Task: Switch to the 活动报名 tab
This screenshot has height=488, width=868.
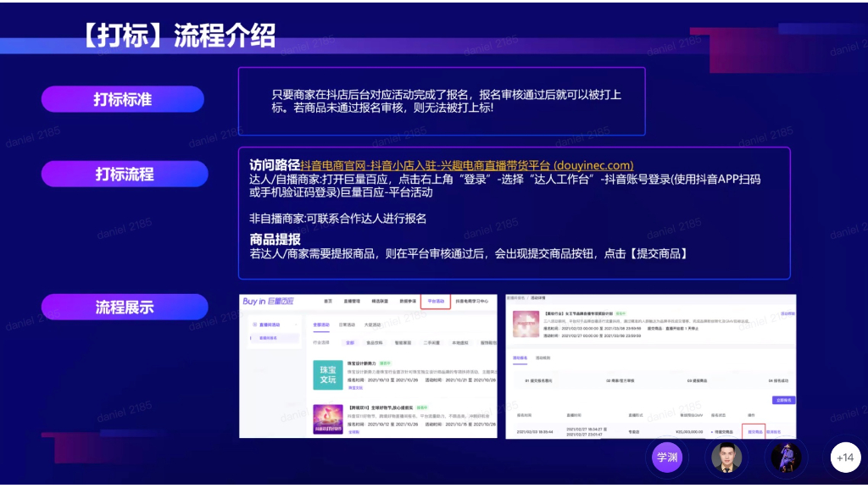Action: [x=520, y=358]
